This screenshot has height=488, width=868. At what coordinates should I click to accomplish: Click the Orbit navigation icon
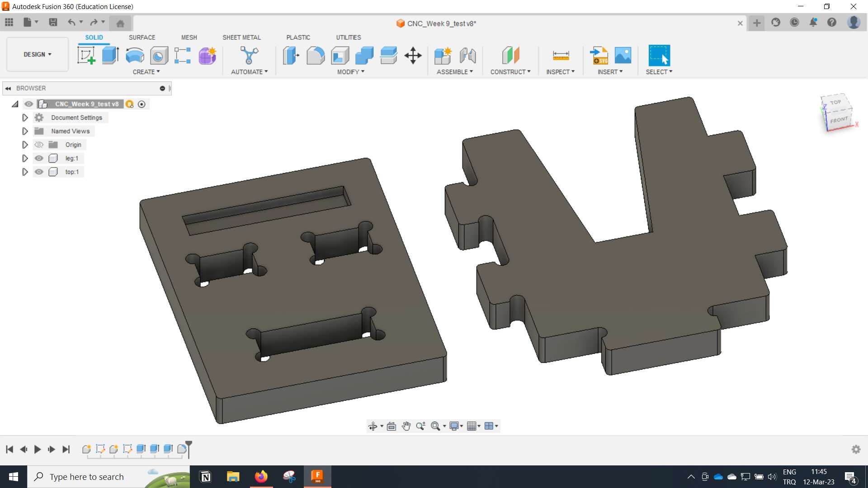[373, 426]
